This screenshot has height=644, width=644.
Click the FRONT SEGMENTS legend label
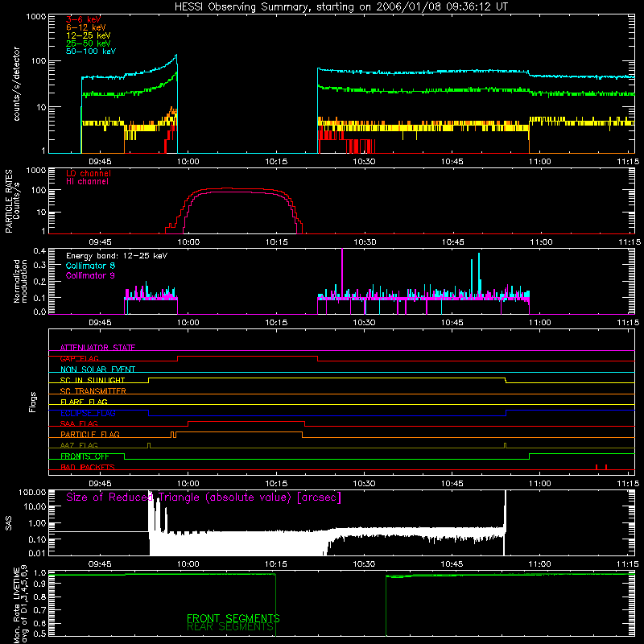pyautogui.click(x=233, y=617)
